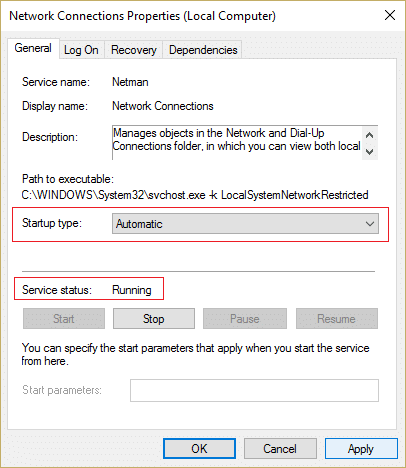Switch to the Log On tab
This screenshot has width=406, height=468.
[x=82, y=50]
